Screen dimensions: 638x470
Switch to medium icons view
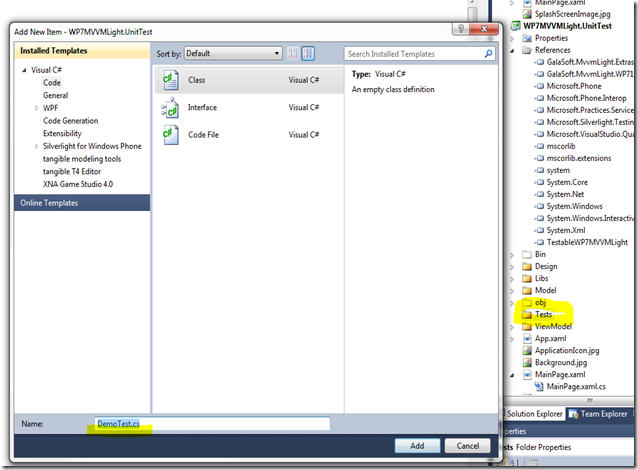pos(308,53)
